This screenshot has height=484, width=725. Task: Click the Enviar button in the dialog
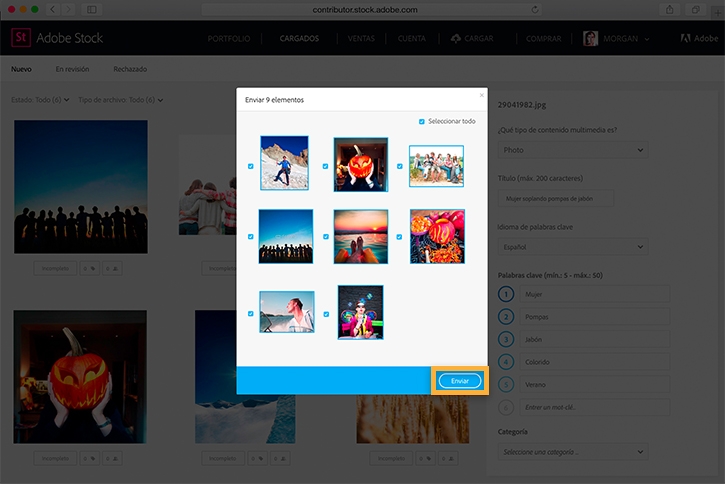(460, 381)
